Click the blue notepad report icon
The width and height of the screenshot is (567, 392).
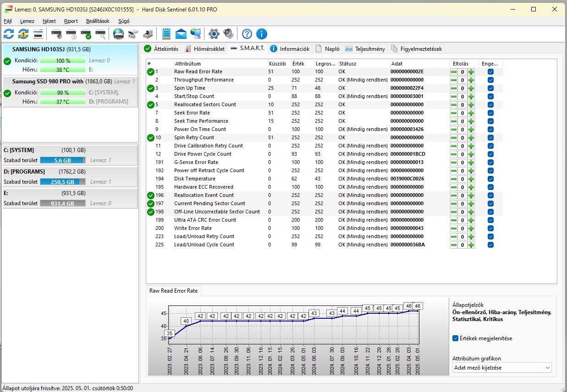pos(166,34)
